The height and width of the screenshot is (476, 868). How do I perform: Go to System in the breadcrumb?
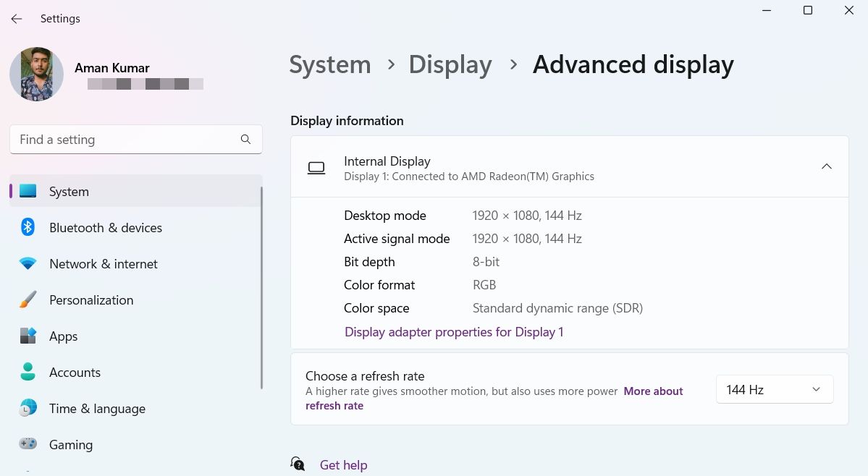click(329, 65)
